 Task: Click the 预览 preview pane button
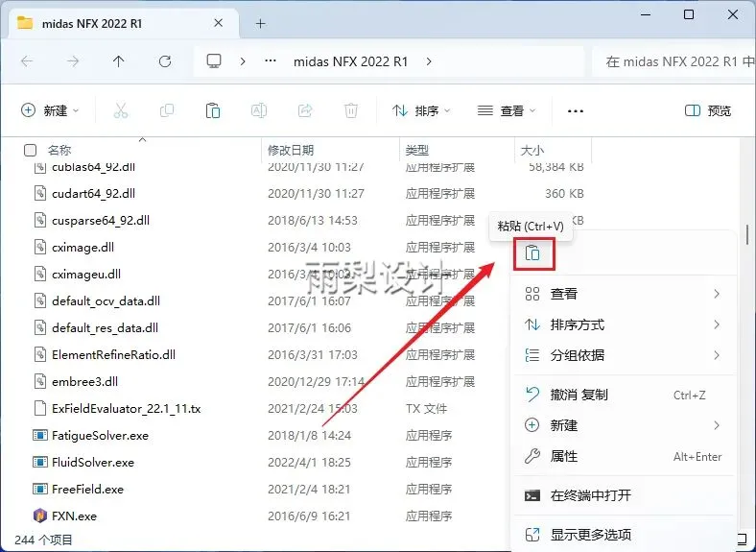(x=708, y=110)
